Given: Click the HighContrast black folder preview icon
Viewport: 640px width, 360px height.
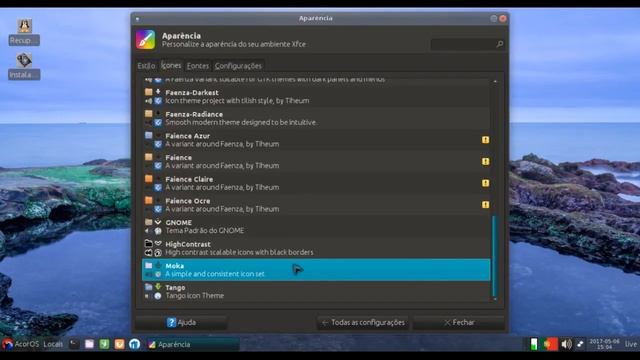Looking at the screenshot, I should 149,244.
